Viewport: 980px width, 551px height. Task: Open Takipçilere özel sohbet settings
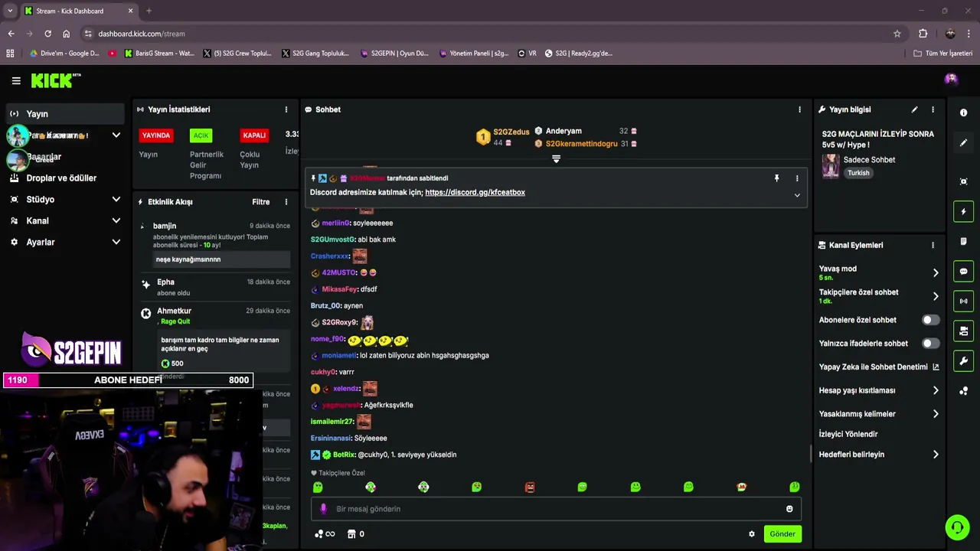tap(879, 296)
